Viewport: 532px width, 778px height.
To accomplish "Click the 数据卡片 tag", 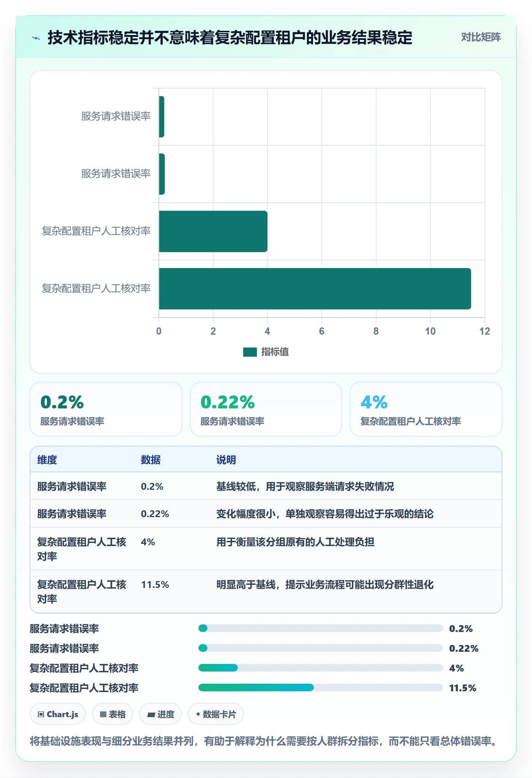I will click(x=216, y=714).
